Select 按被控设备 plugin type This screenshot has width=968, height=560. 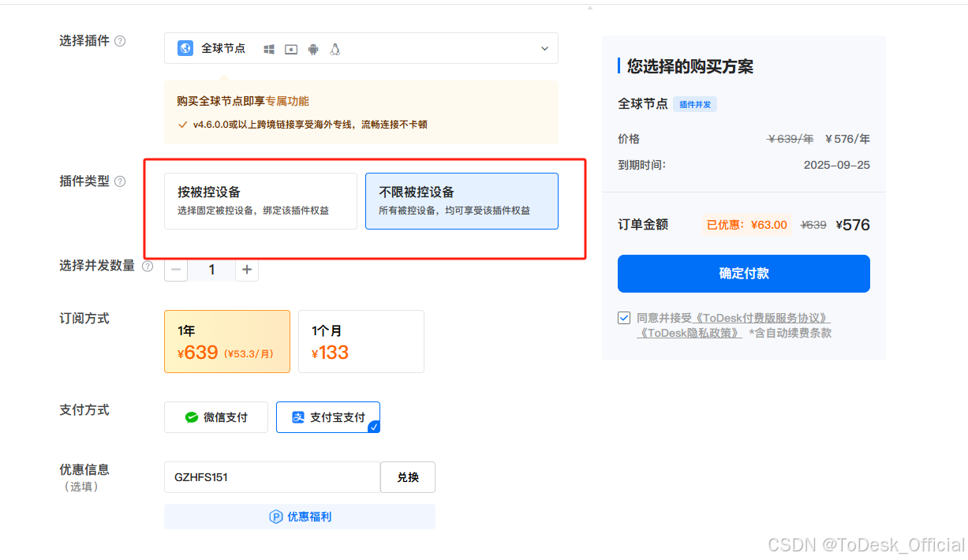point(260,201)
